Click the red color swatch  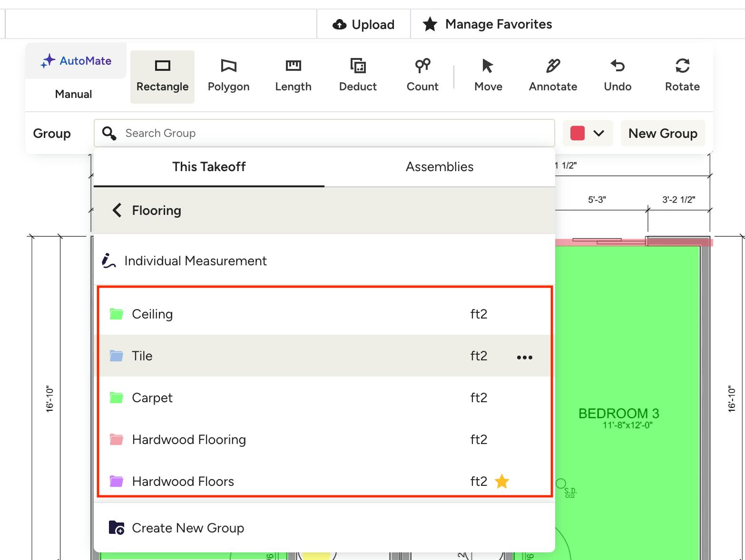[x=578, y=134]
